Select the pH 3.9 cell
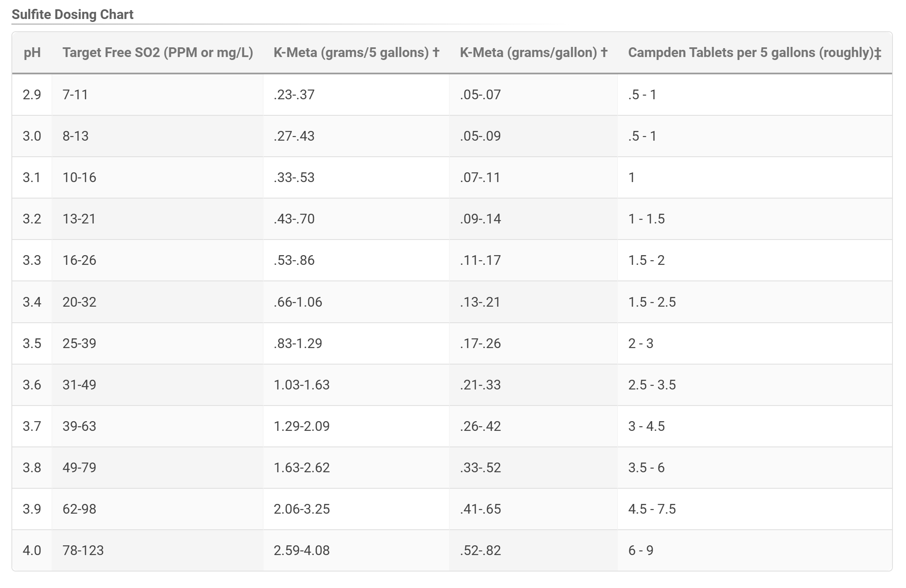This screenshot has height=588, width=906. (32, 509)
